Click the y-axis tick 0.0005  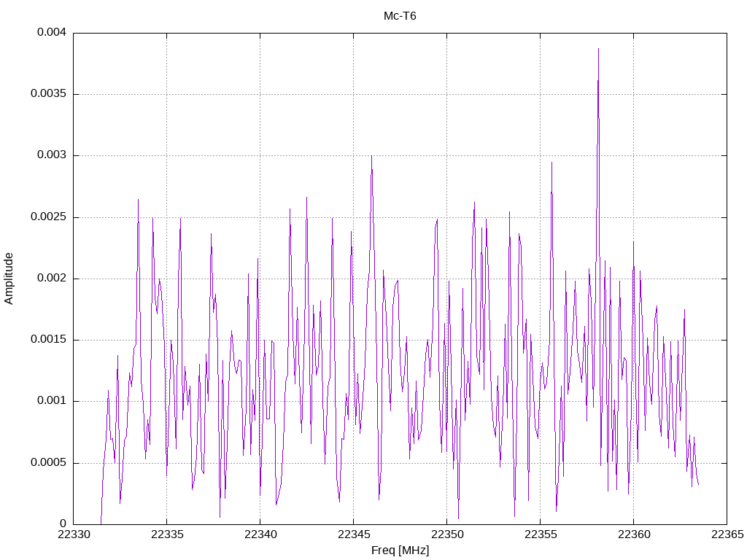(49, 463)
